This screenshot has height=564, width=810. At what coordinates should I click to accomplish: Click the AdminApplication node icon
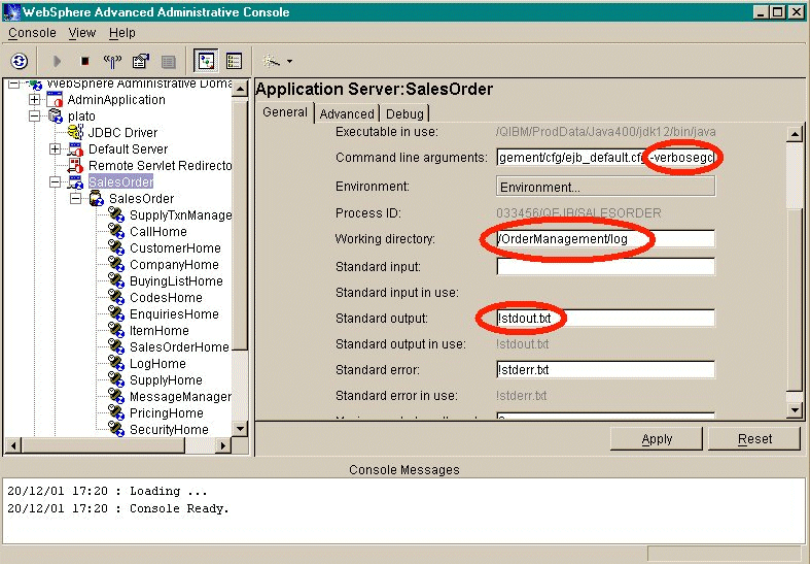tap(54, 99)
